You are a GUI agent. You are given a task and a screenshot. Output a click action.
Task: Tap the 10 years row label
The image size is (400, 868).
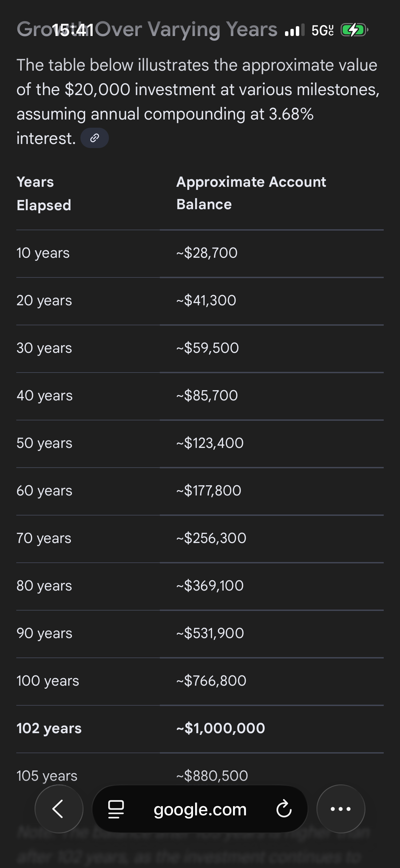(x=43, y=253)
